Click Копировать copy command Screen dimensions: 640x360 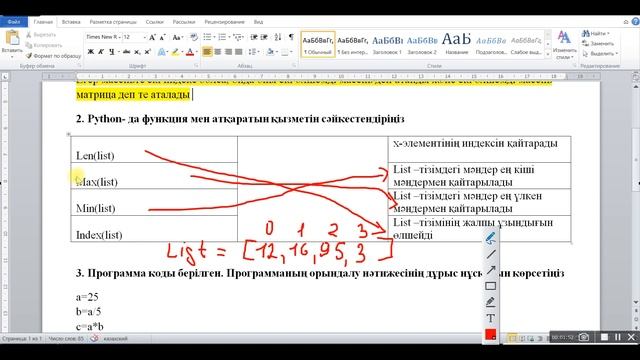pyautogui.click(x=44, y=45)
